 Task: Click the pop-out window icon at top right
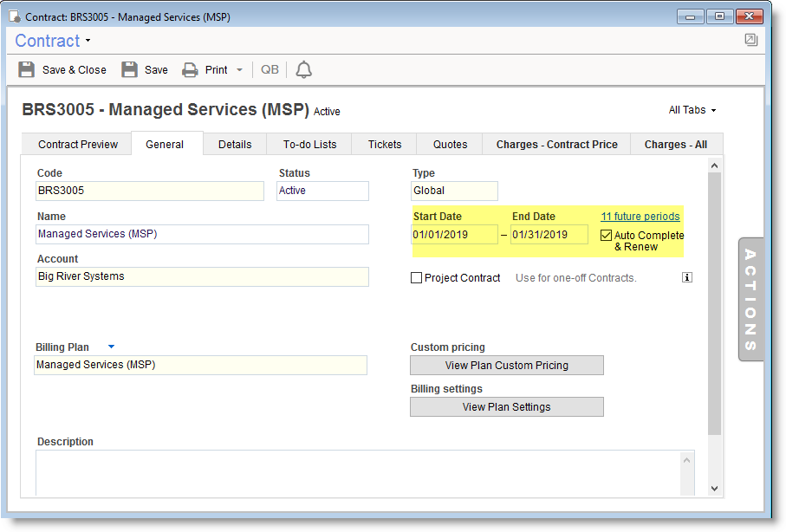point(750,40)
